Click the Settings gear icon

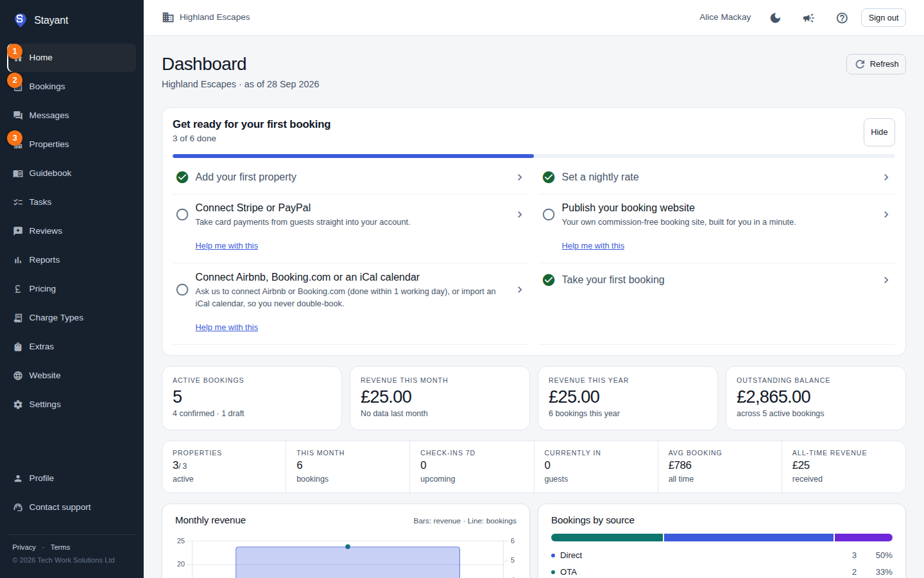[x=18, y=405]
